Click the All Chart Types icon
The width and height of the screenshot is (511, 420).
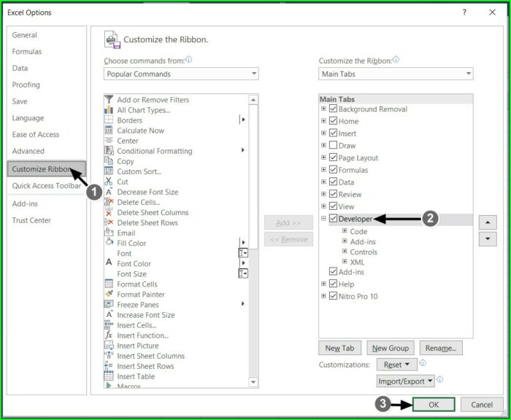109,109
